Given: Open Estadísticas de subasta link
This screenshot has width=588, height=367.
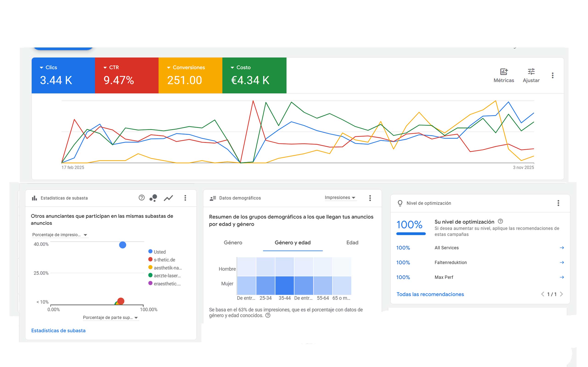Looking at the screenshot, I should click(58, 331).
